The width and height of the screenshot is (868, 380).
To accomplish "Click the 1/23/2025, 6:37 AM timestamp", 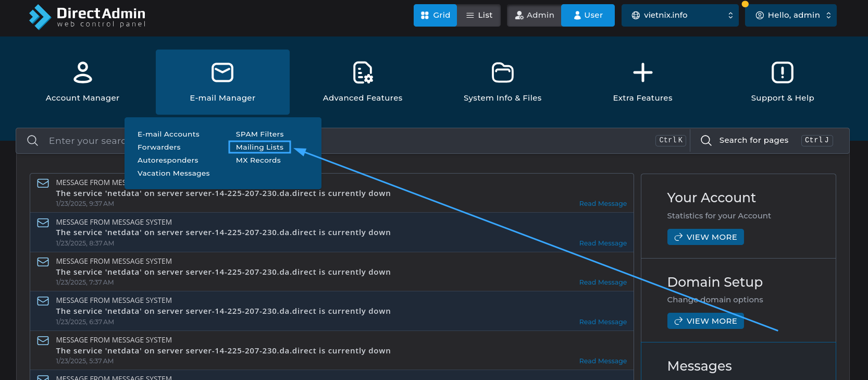I will click(85, 322).
